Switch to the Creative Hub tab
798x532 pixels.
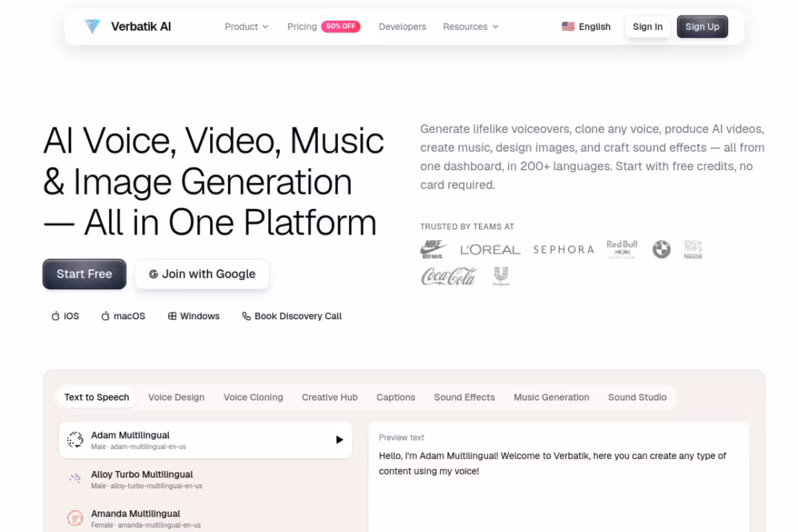330,397
